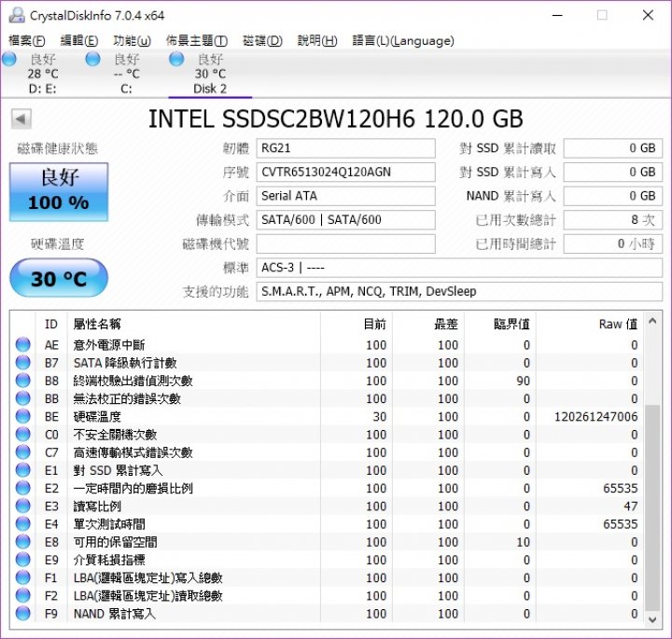
Task: Click the Raw 值 column header
Action: 590,325
